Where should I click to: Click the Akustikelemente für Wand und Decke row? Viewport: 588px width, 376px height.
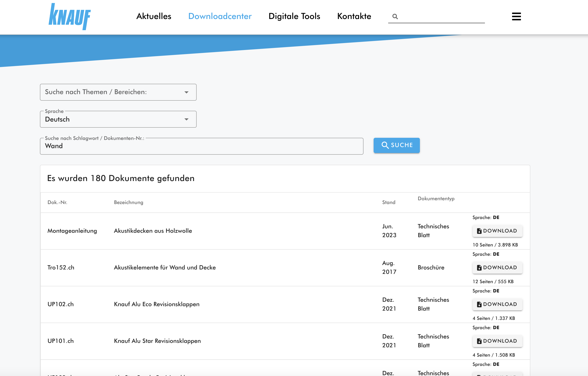click(165, 267)
